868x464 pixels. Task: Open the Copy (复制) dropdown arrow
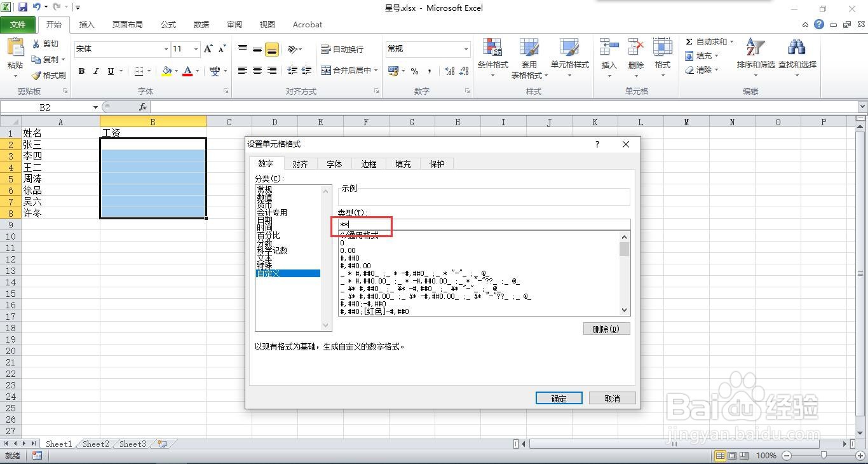(x=64, y=60)
